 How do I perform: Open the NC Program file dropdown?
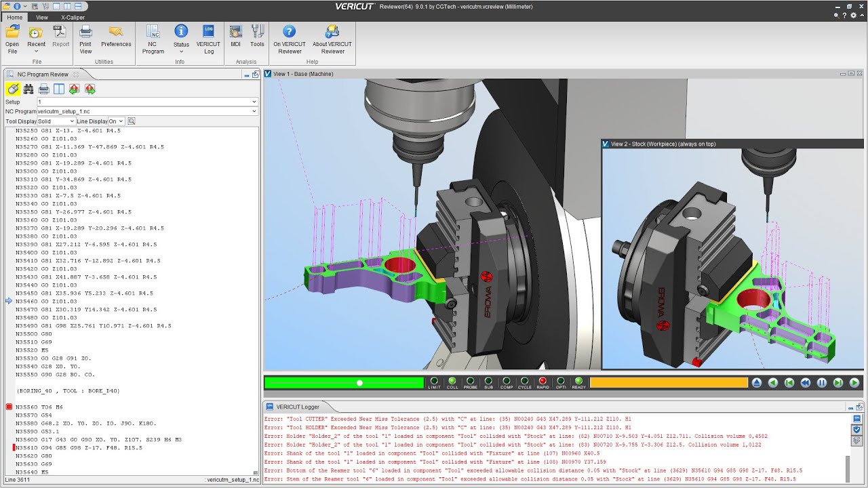(x=147, y=111)
